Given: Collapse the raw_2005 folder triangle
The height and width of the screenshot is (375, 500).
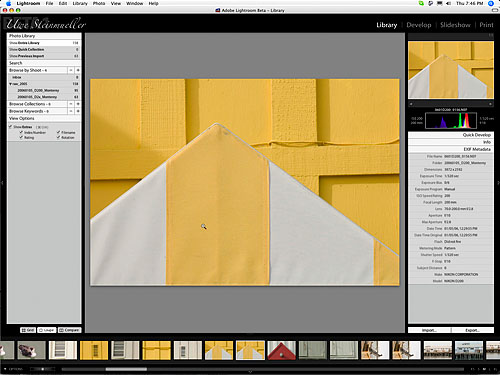Looking at the screenshot, I should click(10, 84).
